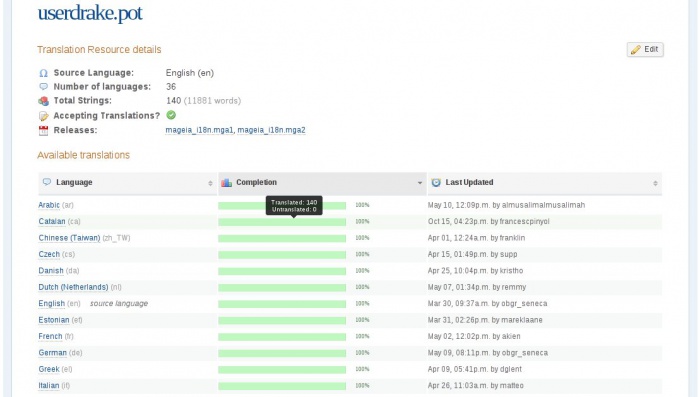Screen dimensions: 700x397
Task: Click 'Apr 25, 10:04p.m. by kristho' cell
Action: (475, 271)
